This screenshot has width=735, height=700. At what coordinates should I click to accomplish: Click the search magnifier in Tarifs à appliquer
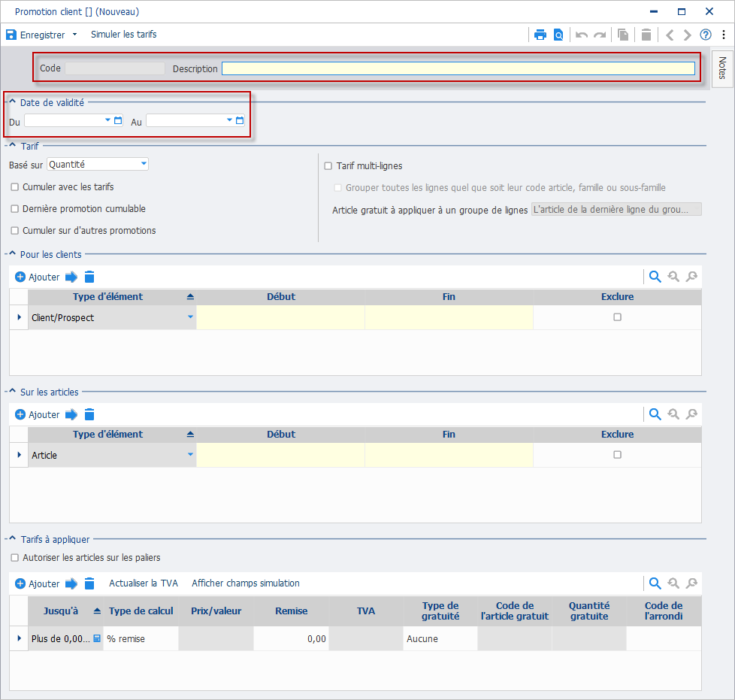tap(655, 583)
